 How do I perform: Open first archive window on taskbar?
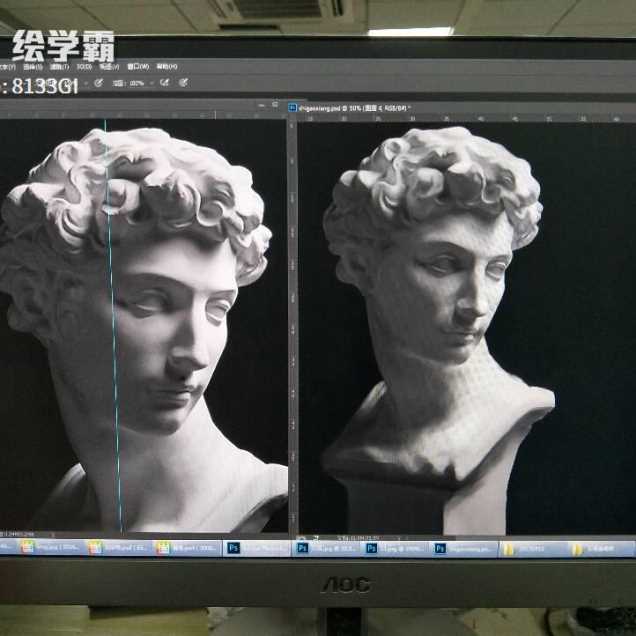click(49, 548)
